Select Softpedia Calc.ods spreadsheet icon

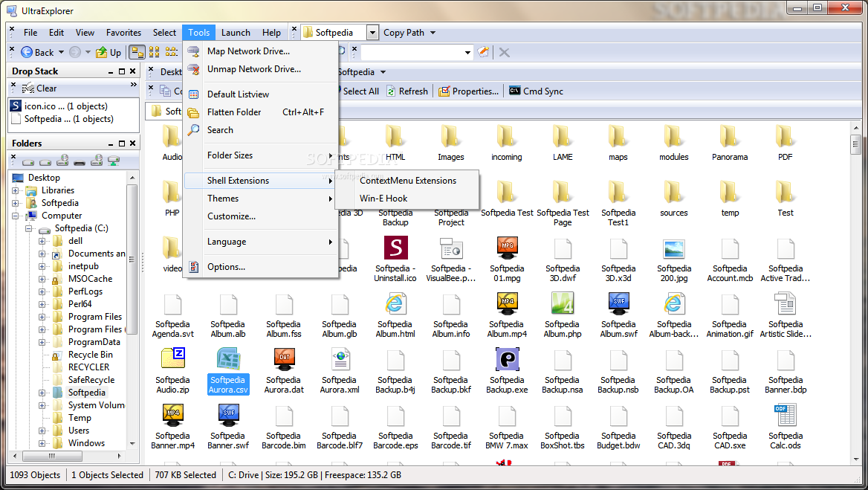[785, 415]
